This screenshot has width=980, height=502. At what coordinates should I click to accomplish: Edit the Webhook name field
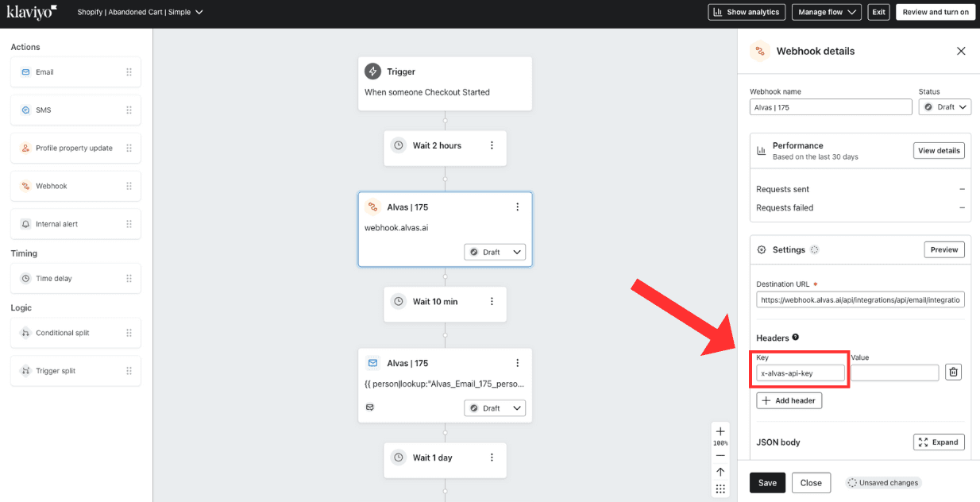pos(831,107)
